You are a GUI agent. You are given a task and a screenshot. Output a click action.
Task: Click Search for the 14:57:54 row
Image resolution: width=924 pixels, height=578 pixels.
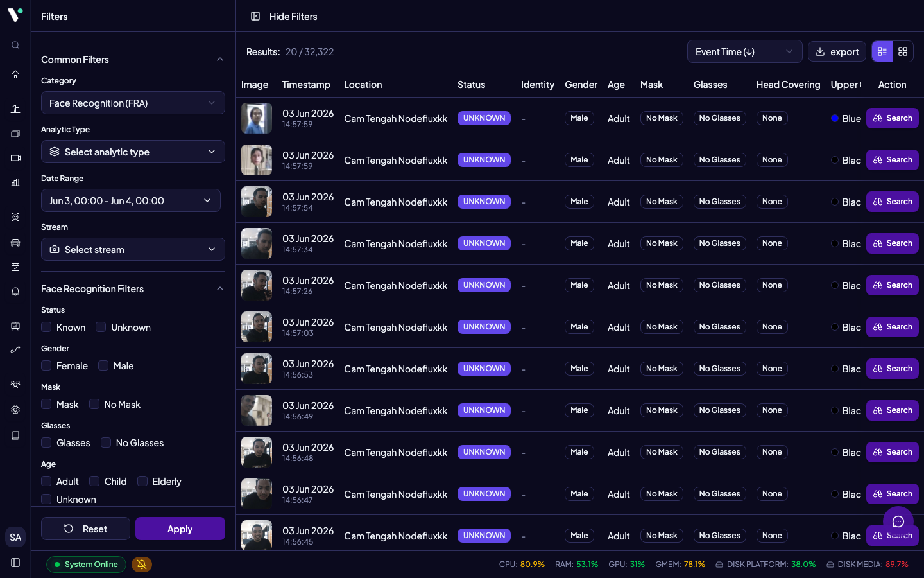893,202
